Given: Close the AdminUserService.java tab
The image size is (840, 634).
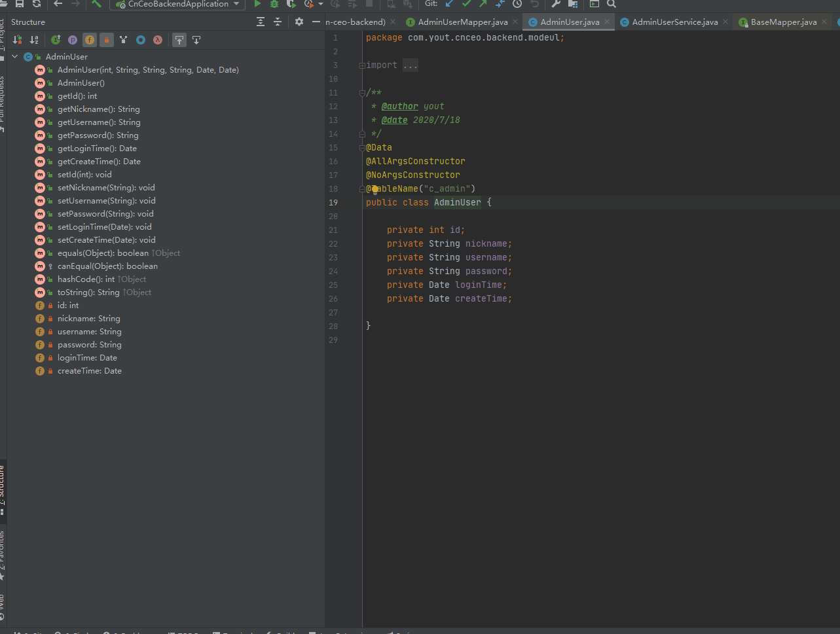Looking at the screenshot, I should pyautogui.click(x=725, y=22).
